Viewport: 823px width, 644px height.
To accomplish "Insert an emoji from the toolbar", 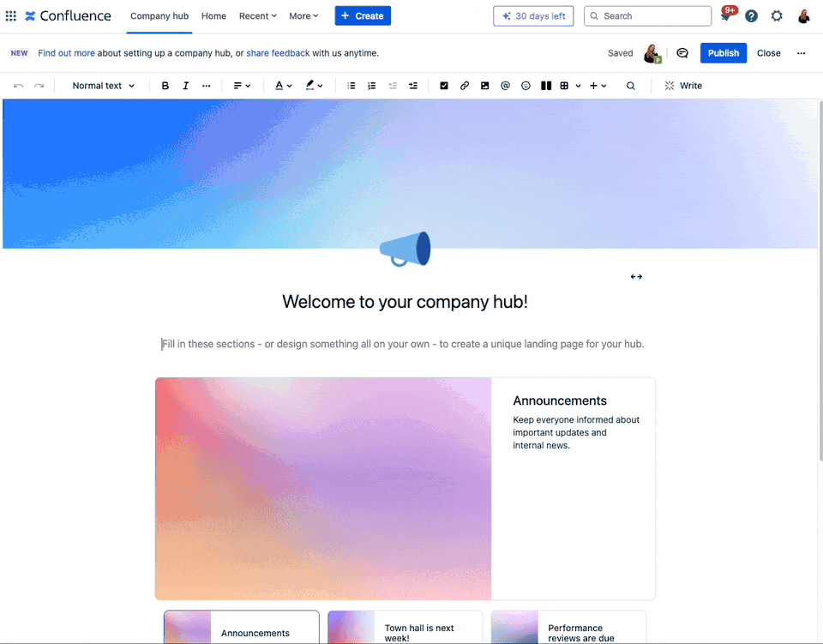I will coord(526,86).
